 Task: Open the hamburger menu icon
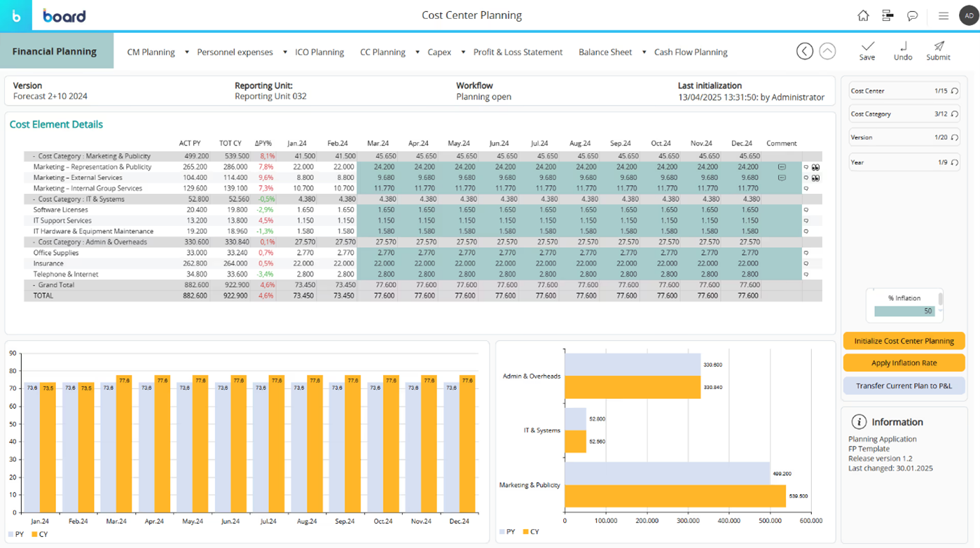943,15
